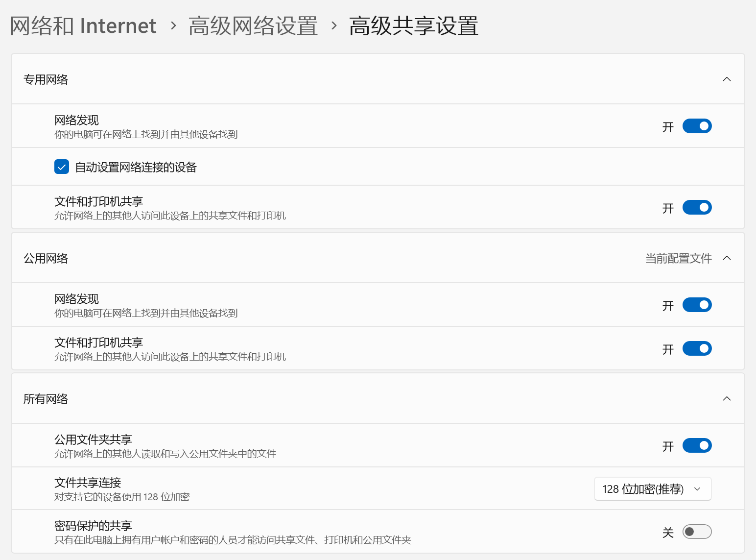Disable 文件和打印机共享 for 专用网络
Screen dimensions: 756x560
click(x=697, y=208)
